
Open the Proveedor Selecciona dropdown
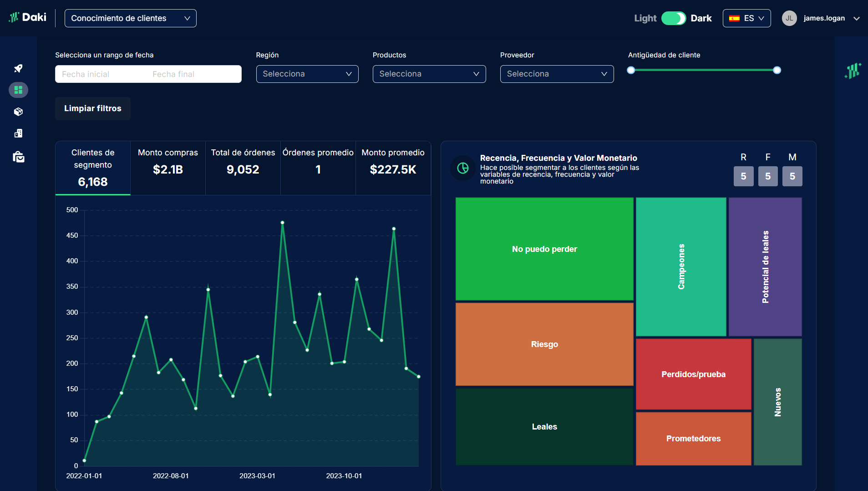557,74
